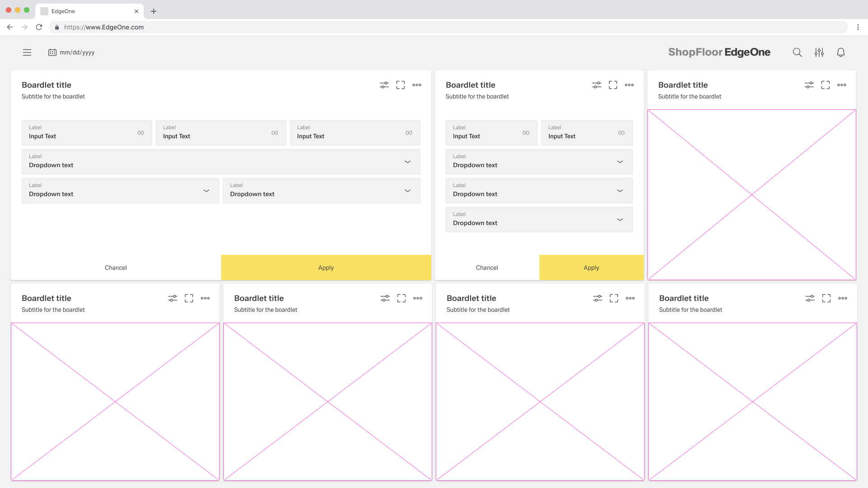Open the hamburger navigation menu

[27, 52]
